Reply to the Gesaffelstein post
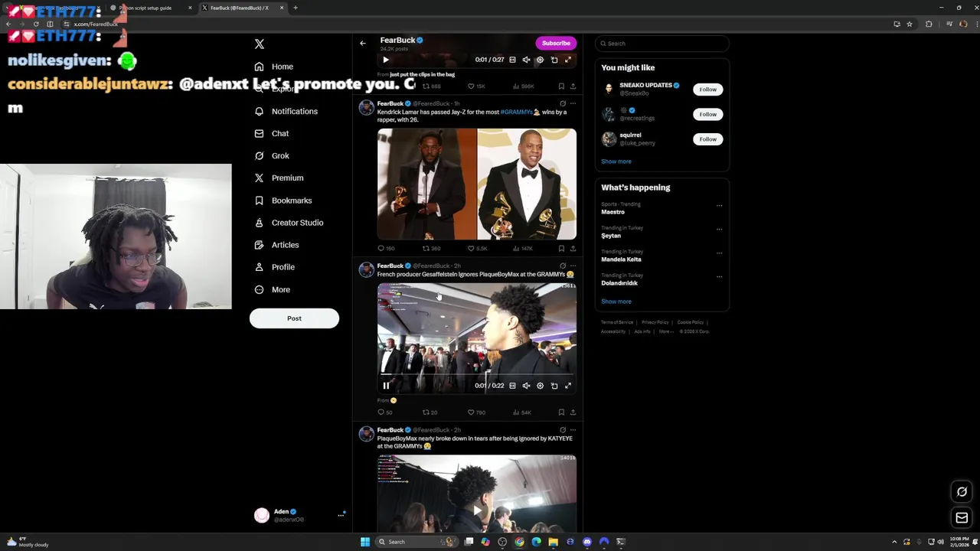 click(385, 412)
